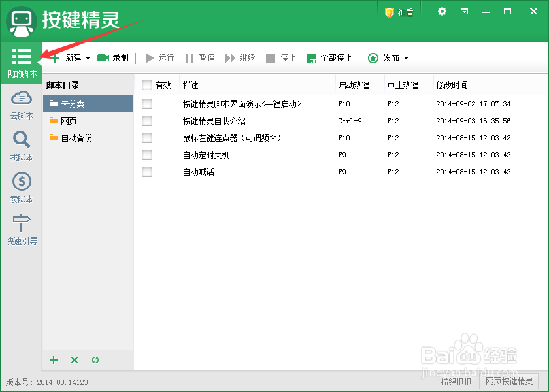Open the title bar dropdown menu icon
This screenshot has height=392, width=549.
464,12
